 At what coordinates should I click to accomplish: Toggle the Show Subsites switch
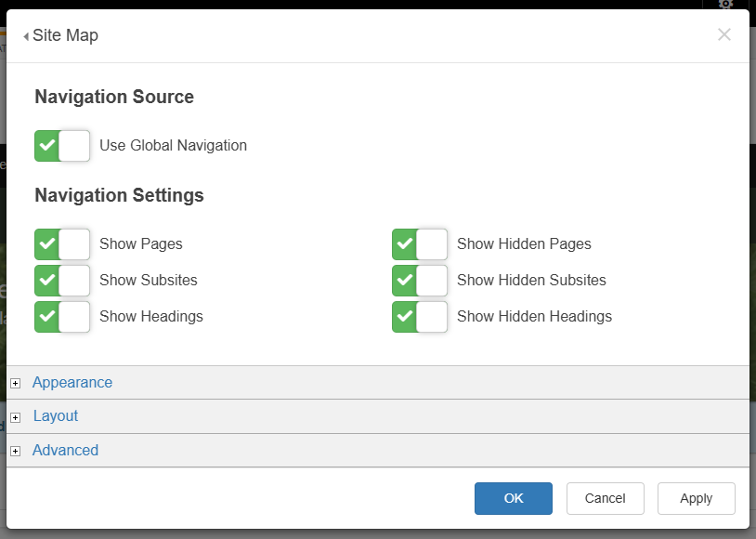point(62,281)
